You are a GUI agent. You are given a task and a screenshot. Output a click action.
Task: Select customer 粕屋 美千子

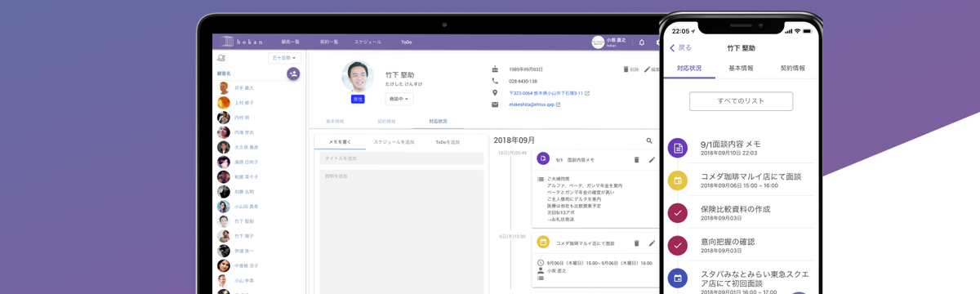tap(237, 176)
